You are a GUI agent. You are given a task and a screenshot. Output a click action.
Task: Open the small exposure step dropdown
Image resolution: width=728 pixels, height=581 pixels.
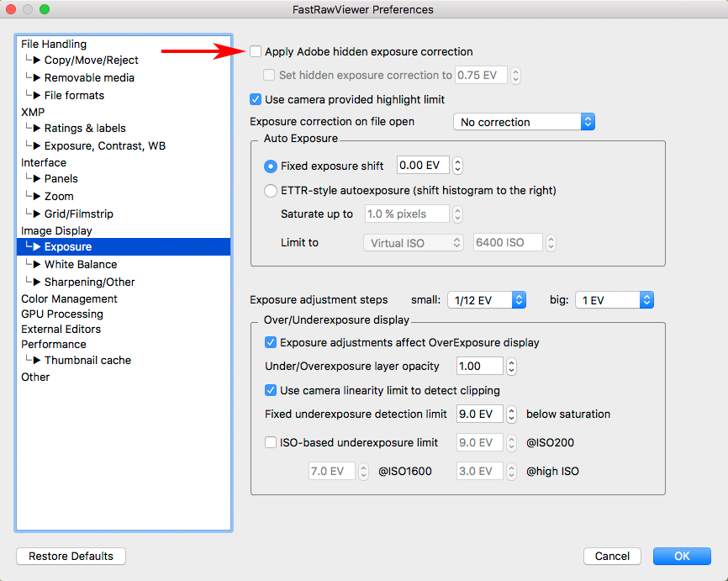point(487,300)
